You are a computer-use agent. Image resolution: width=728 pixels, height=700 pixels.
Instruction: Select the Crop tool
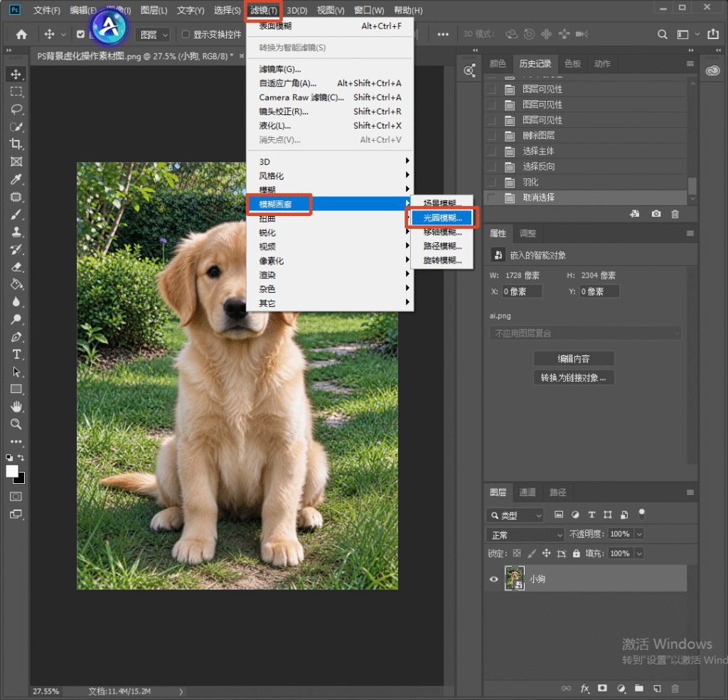point(16,144)
